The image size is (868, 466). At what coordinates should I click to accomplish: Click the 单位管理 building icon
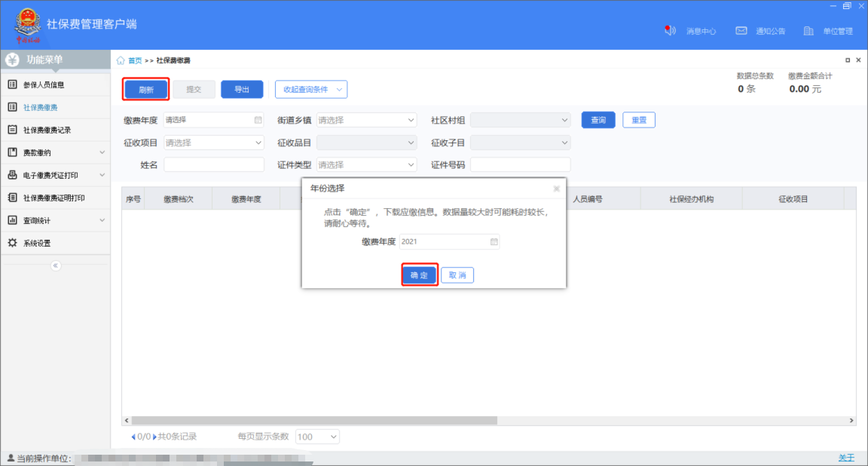coord(808,31)
